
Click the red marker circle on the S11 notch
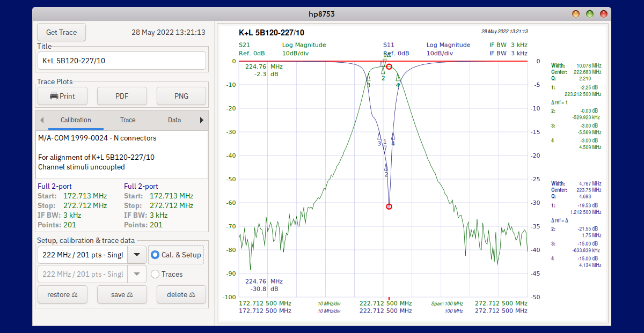pos(389,206)
